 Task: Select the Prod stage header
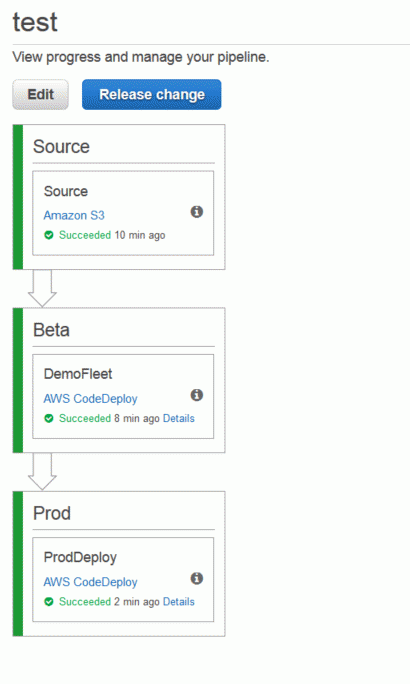(52, 513)
